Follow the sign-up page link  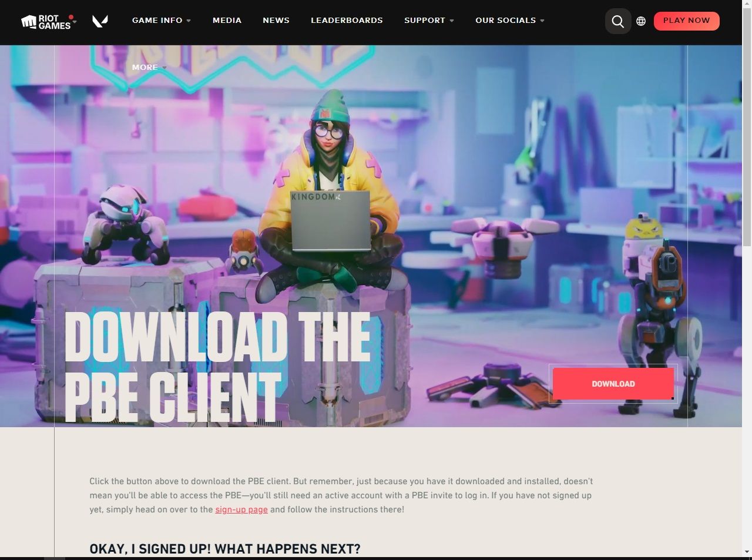click(241, 509)
